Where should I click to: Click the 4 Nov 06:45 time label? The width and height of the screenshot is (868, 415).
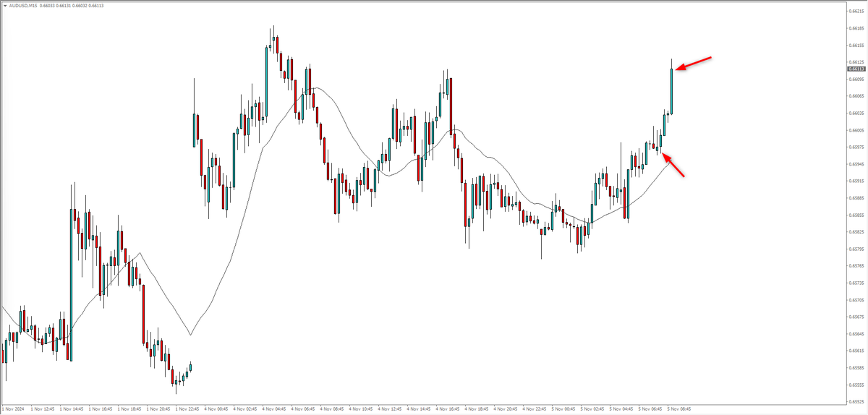pos(302,409)
